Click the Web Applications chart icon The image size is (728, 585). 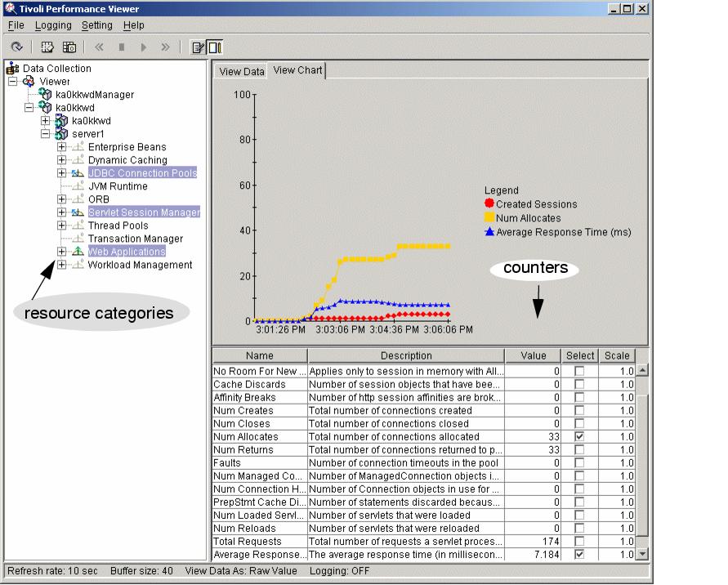[78, 251]
